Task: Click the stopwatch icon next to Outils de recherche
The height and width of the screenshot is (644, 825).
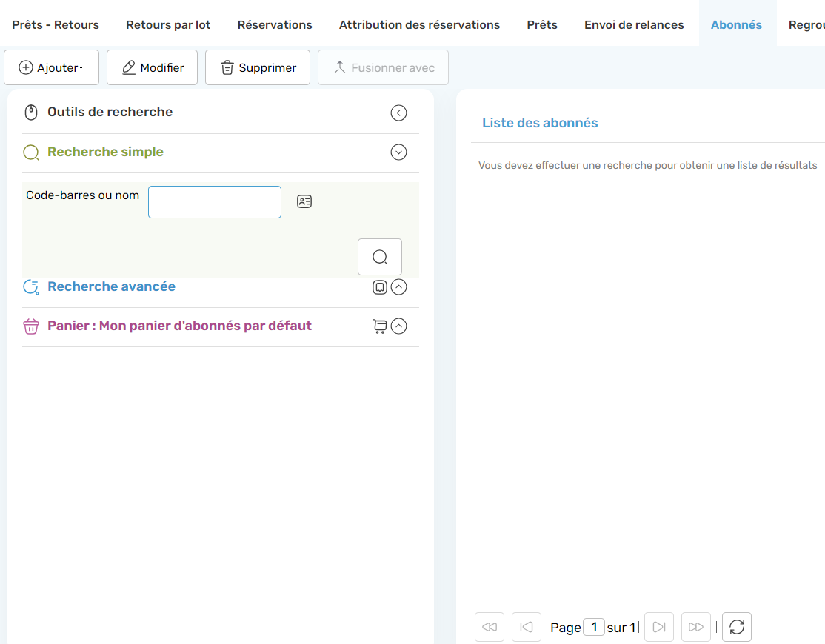Action: click(x=30, y=112)
